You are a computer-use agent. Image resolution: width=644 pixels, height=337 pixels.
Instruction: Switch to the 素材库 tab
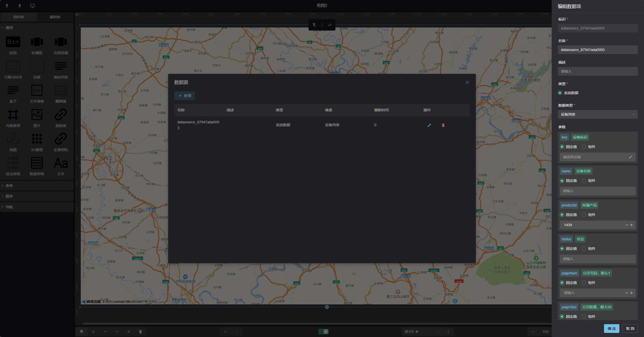click(x=55, y=17)
